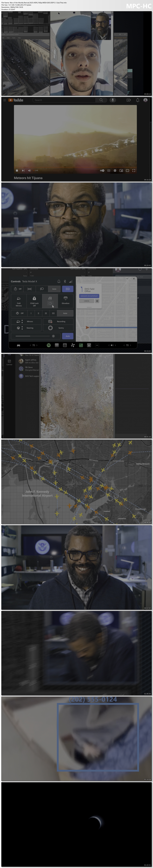Switch YouTube player to theater mode
This screenshot has width=153, height=868.
[127, 170]
